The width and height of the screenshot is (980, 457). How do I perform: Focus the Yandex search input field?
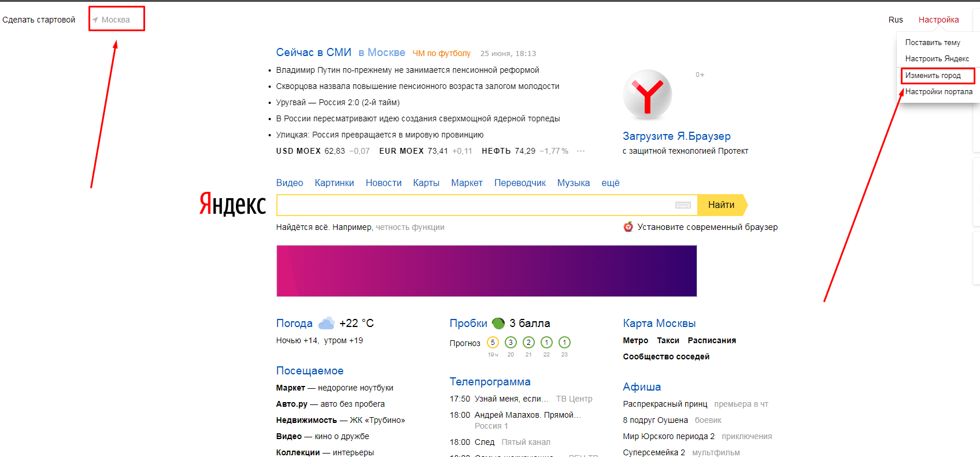coord(474,205)
